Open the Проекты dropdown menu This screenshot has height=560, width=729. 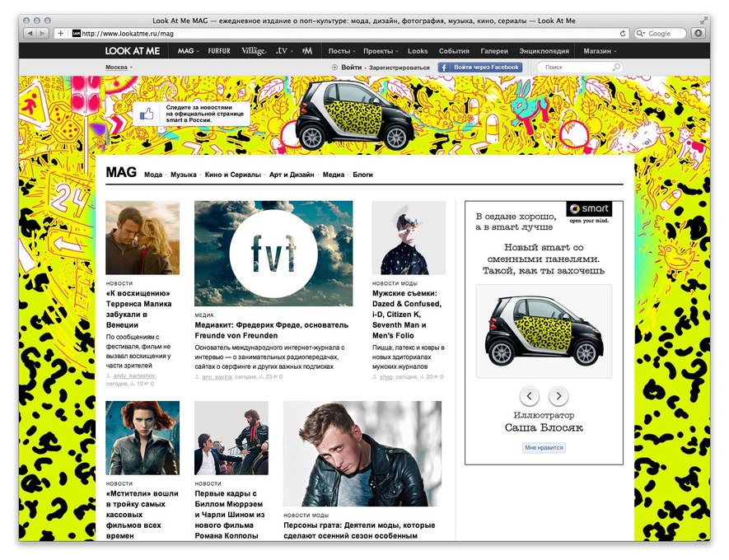(381, 51)
